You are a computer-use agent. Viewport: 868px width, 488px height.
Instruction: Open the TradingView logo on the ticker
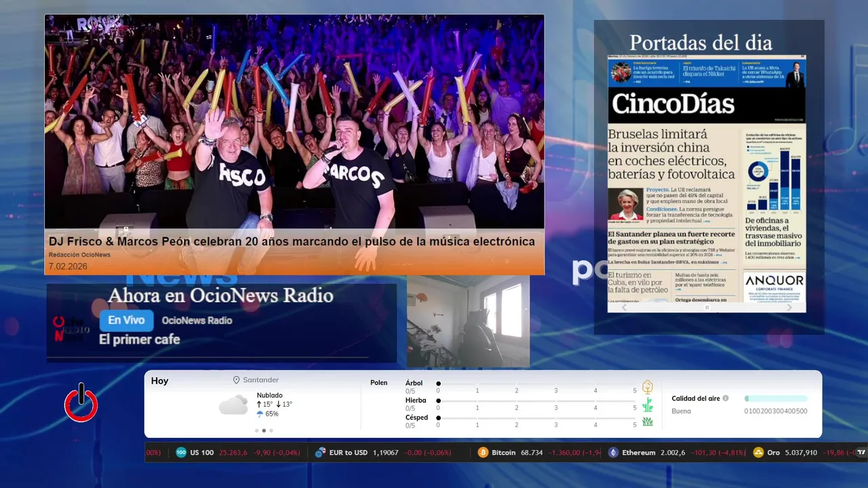point(861,453)
